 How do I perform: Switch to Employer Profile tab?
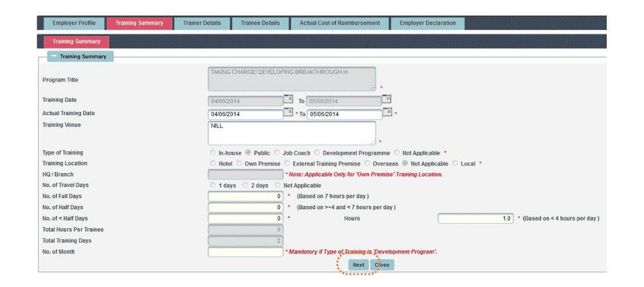coord(74,23)
